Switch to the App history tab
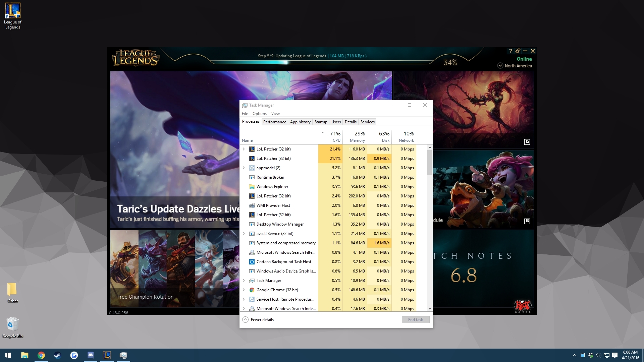 tap(300, 122)
